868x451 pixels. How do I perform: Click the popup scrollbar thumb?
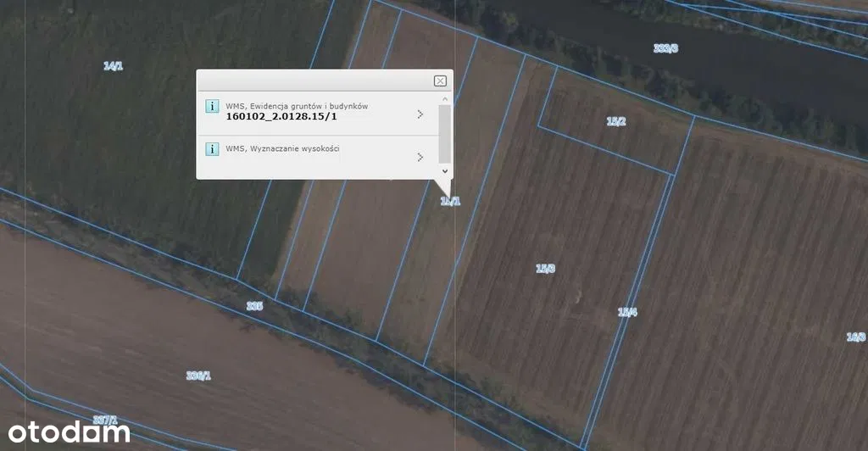(x=444, y=133)
